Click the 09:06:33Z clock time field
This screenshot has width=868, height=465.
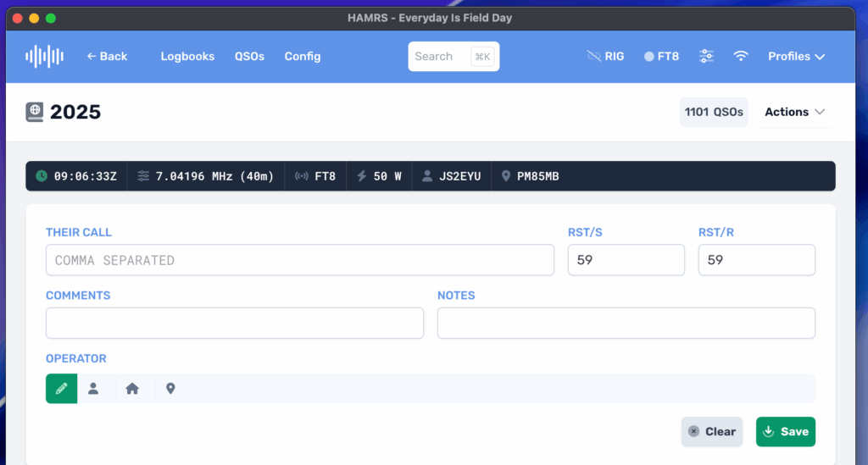pyautogui.click(x=76, y=176)
